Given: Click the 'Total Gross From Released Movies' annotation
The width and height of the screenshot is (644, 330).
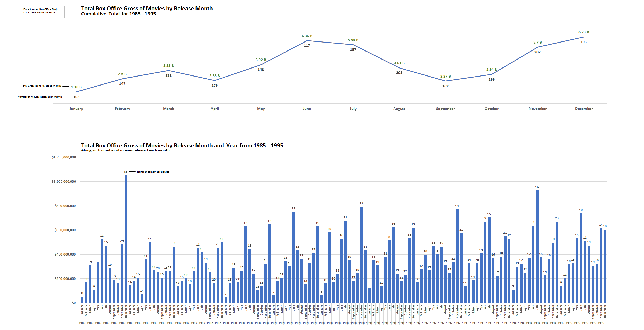Looking at the screenshot, I should tap(41, 86).
